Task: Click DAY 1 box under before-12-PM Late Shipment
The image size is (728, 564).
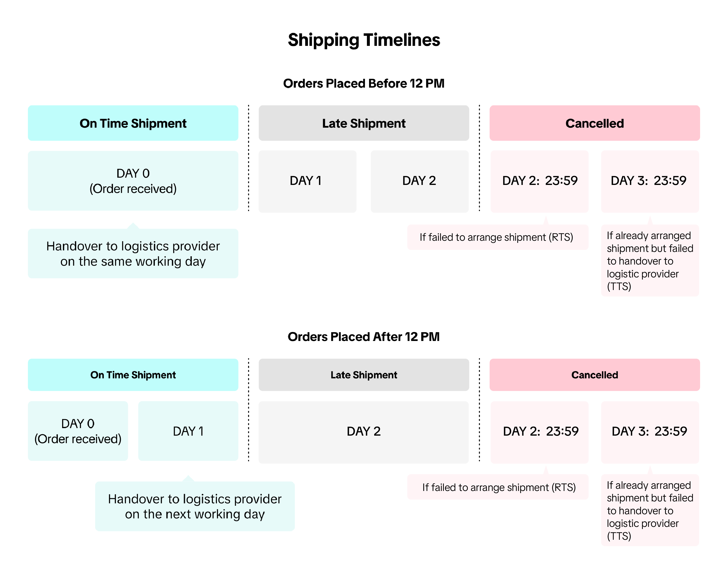Action: click(307, 181)
